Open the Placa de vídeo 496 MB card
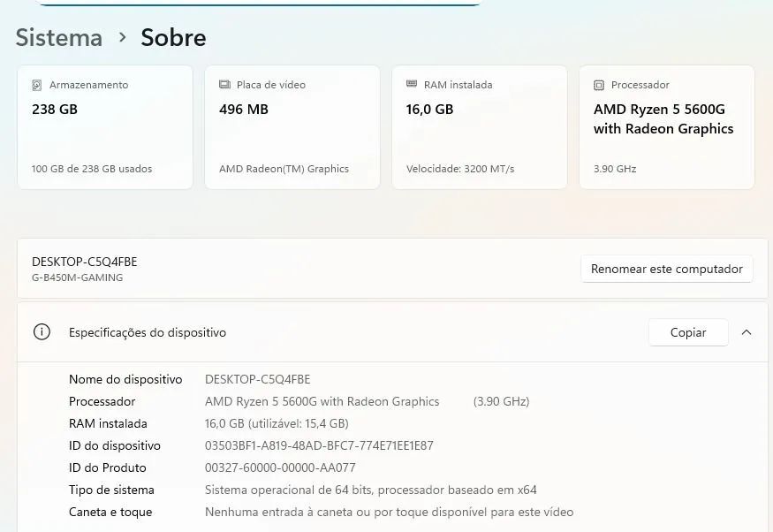 (x=292, y=127)
